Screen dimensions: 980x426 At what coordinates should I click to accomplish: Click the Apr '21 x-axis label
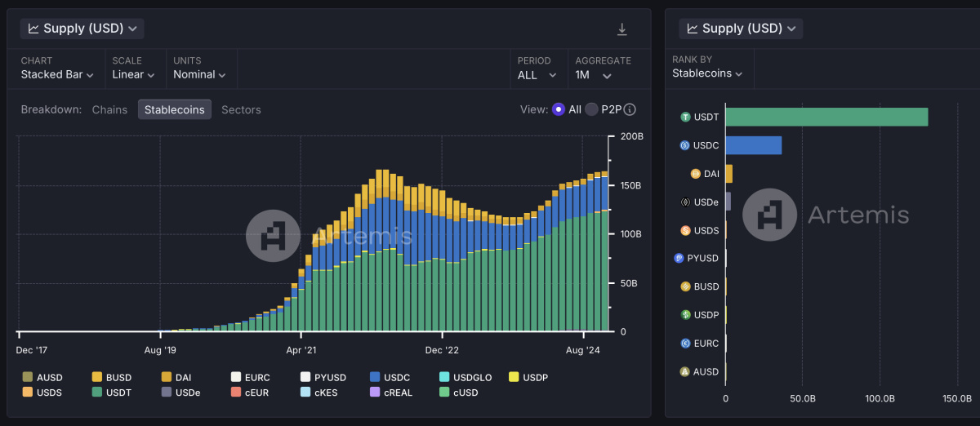pos(301,350)
